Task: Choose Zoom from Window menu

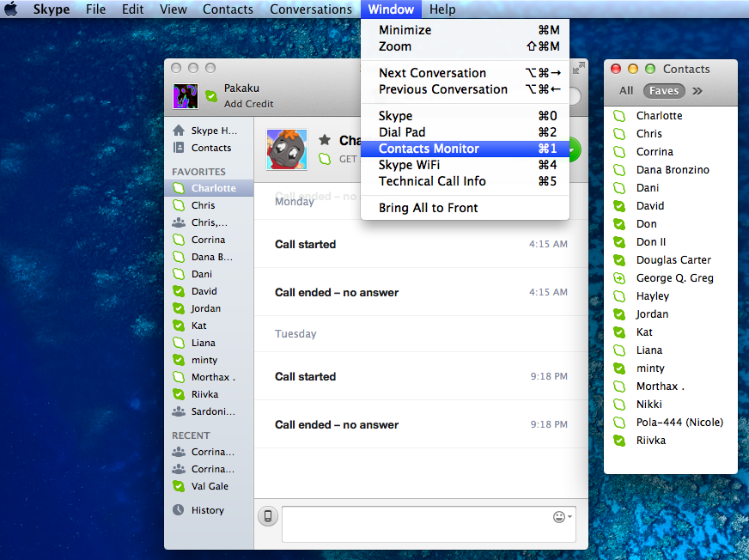Action: 465,46
